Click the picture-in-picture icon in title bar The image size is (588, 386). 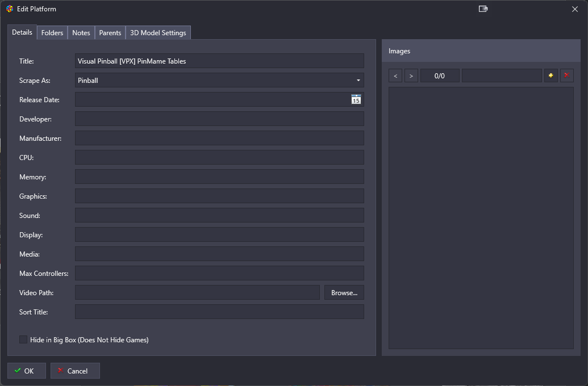click(483, 9)
